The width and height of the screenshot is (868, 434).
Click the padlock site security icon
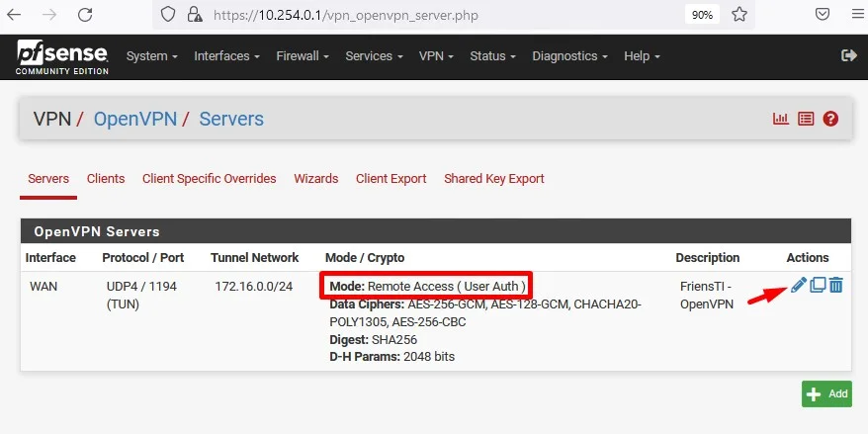[195, 15]
